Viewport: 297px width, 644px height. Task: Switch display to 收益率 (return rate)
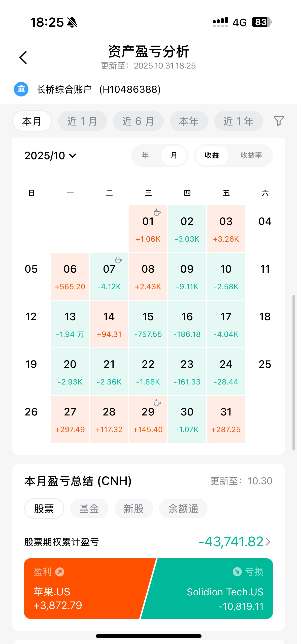coord(251,155)
